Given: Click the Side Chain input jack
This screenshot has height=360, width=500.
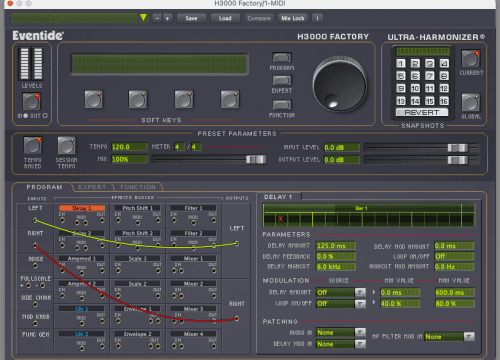Looking at the screenshot, I should pos(35,304).
